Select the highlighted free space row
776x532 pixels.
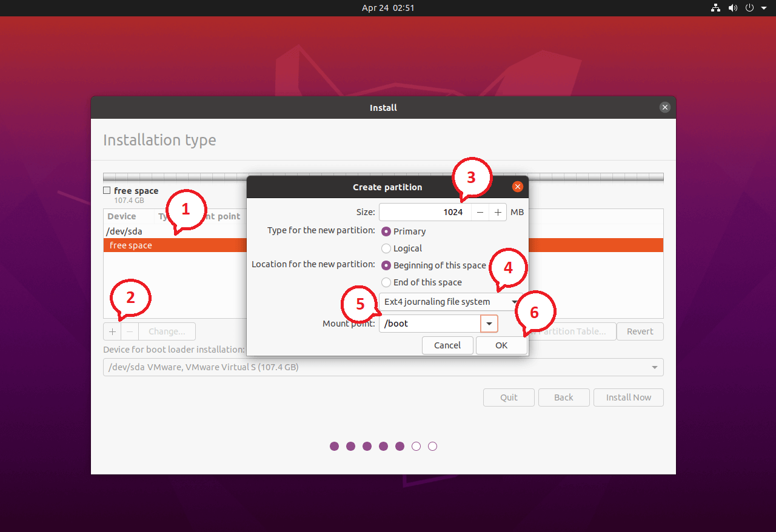tap(176, 245)
